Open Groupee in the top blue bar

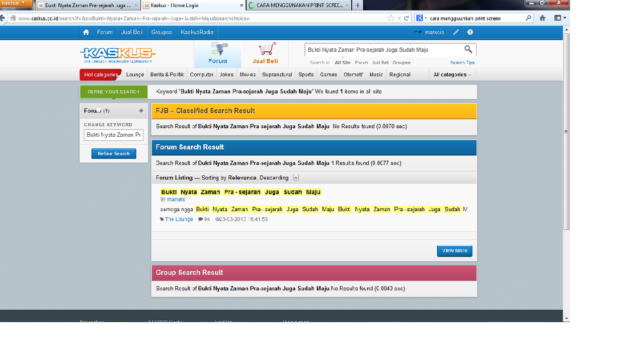click(x=162, y=32)
